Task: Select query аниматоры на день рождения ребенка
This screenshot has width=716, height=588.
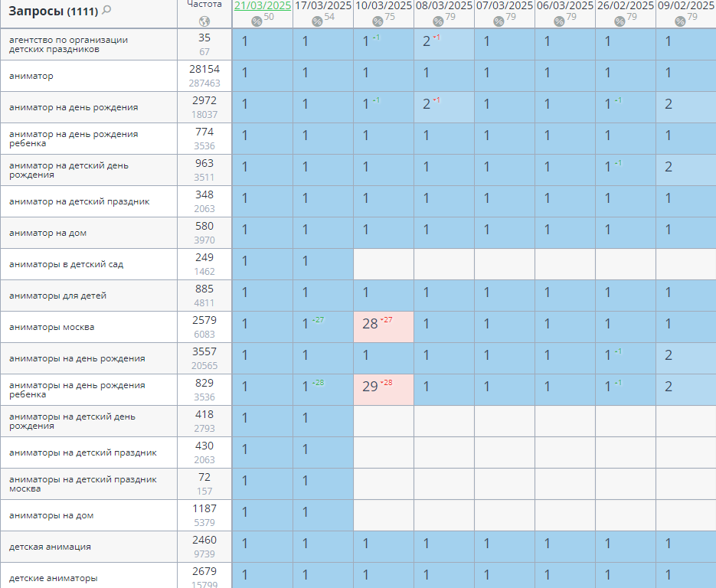Action: click(x=77, y=390)
